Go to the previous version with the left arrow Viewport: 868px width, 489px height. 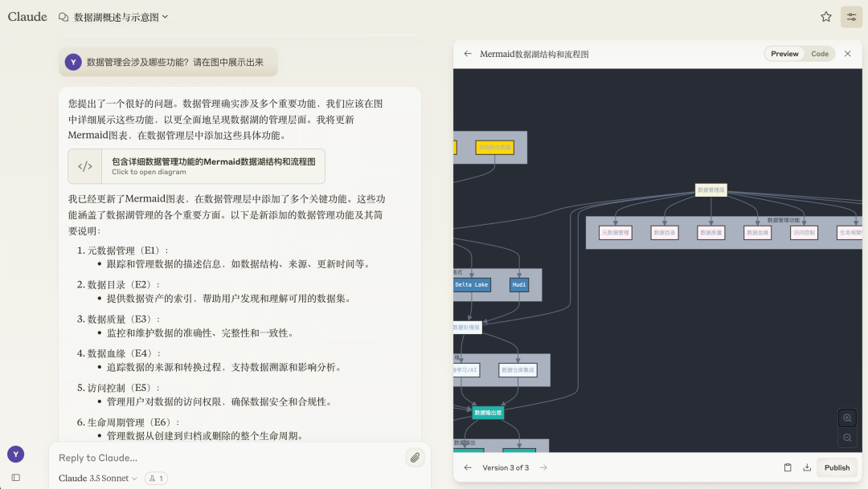tap(467, 467)
